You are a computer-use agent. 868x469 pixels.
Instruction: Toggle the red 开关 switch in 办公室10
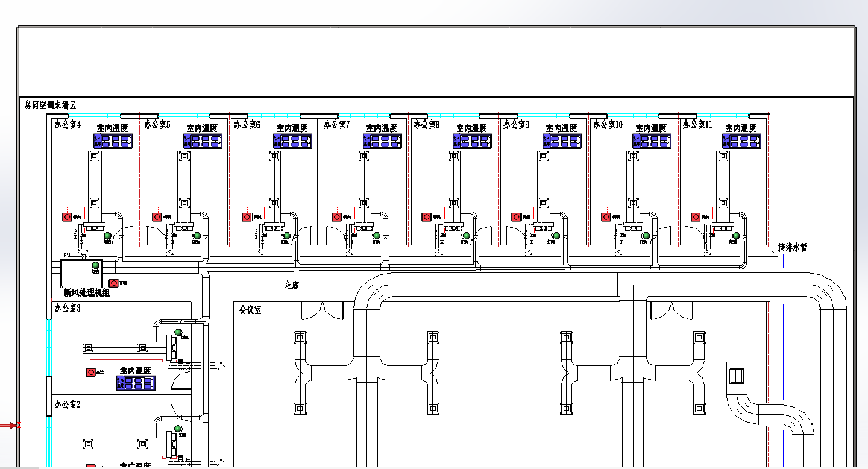(606, 216)
